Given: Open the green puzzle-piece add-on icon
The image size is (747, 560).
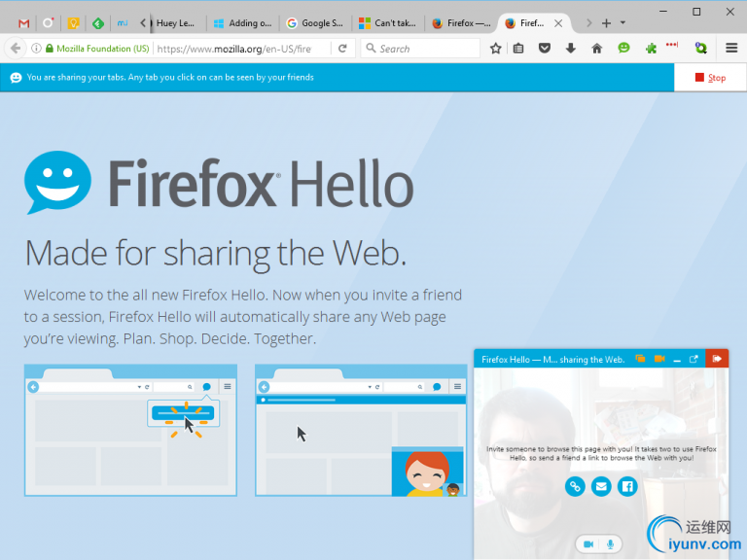Looking at the screenshot, I should tap(651, 48).
